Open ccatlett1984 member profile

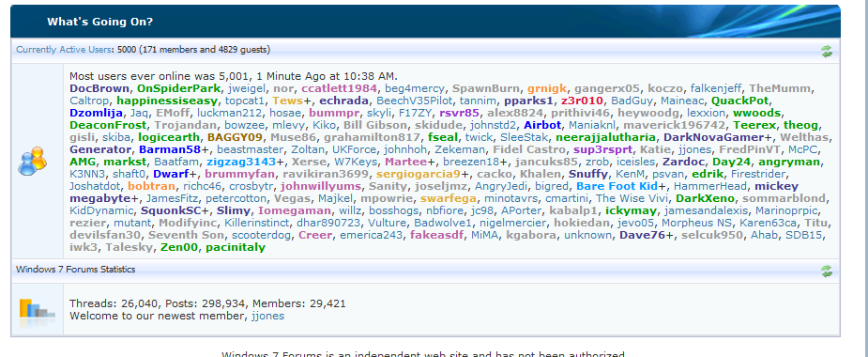[340, 88]
